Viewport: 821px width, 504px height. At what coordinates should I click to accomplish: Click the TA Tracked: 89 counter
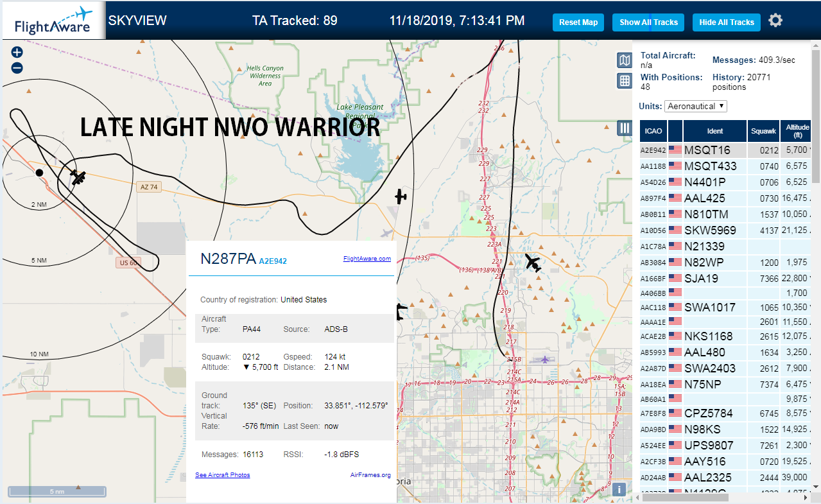click(x=295, y=21)
